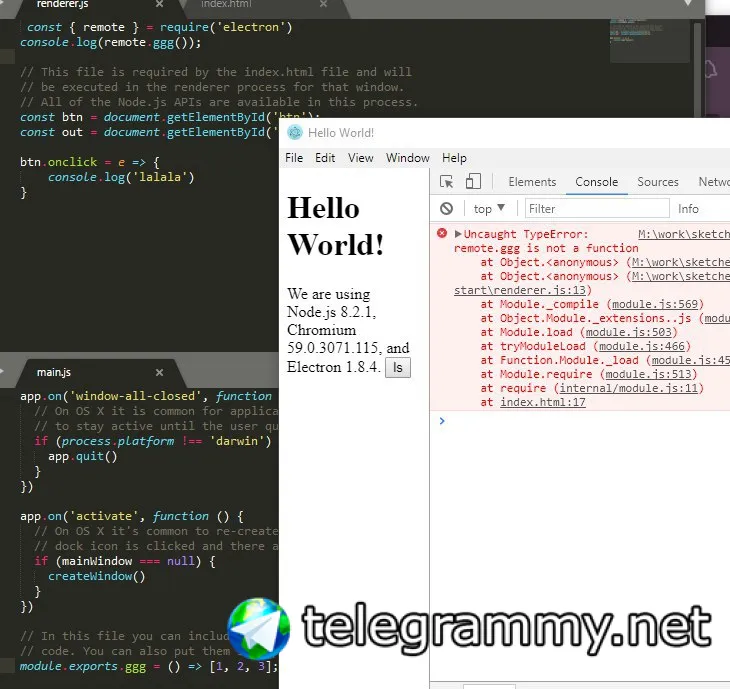
Task: Open the module.js:513 source link
Action: pos(648,374)
